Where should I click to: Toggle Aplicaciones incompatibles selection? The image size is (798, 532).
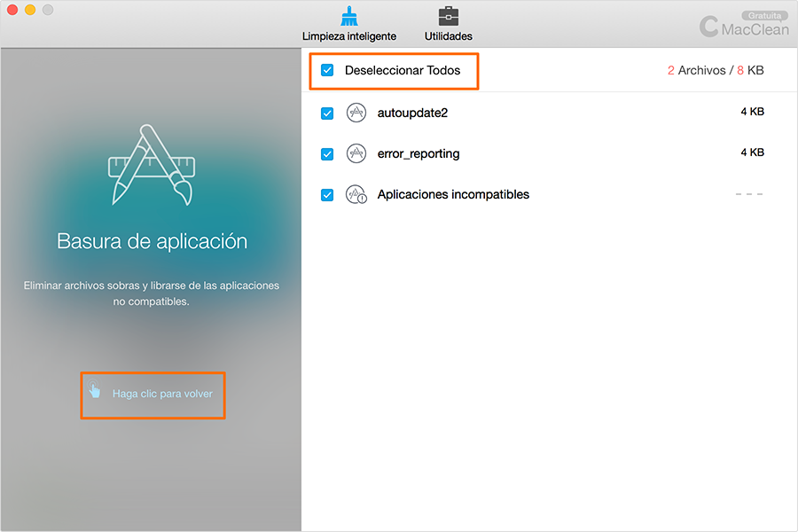coord(327,194)
